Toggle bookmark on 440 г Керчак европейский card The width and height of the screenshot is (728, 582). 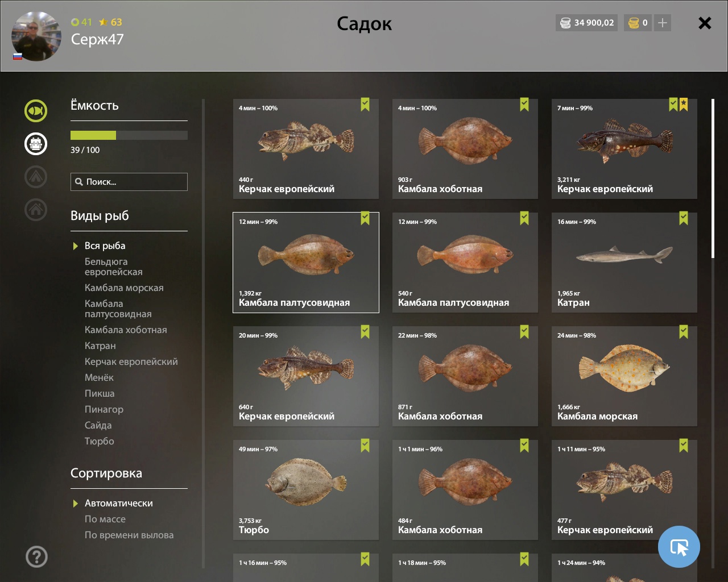pyautogui.click(x=365, y=105)
